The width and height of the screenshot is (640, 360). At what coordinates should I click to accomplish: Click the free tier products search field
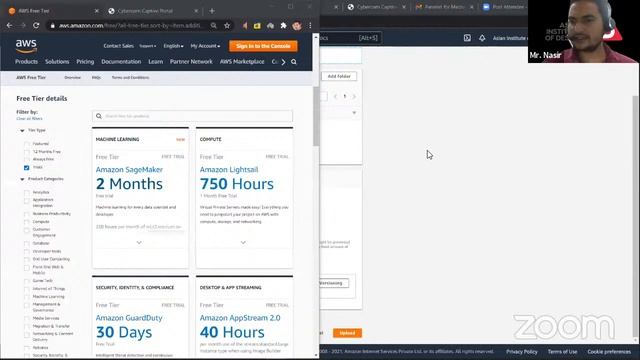[x=192, y=116]
